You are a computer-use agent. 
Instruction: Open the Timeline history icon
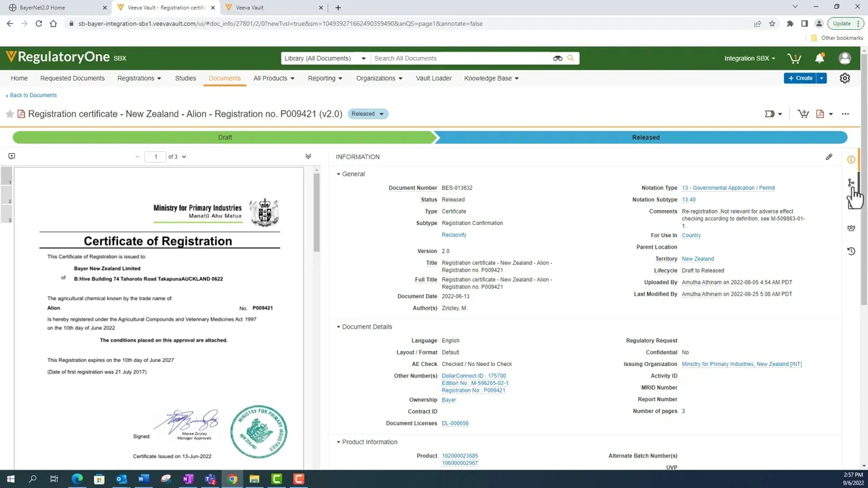coord(851,251)
